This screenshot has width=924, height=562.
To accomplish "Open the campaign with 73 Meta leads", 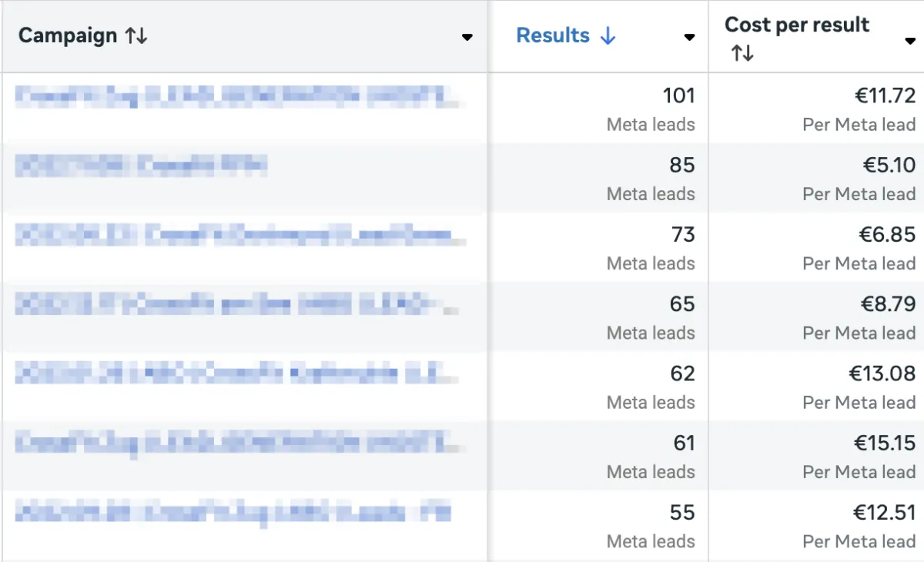I will tap(240, 236).
